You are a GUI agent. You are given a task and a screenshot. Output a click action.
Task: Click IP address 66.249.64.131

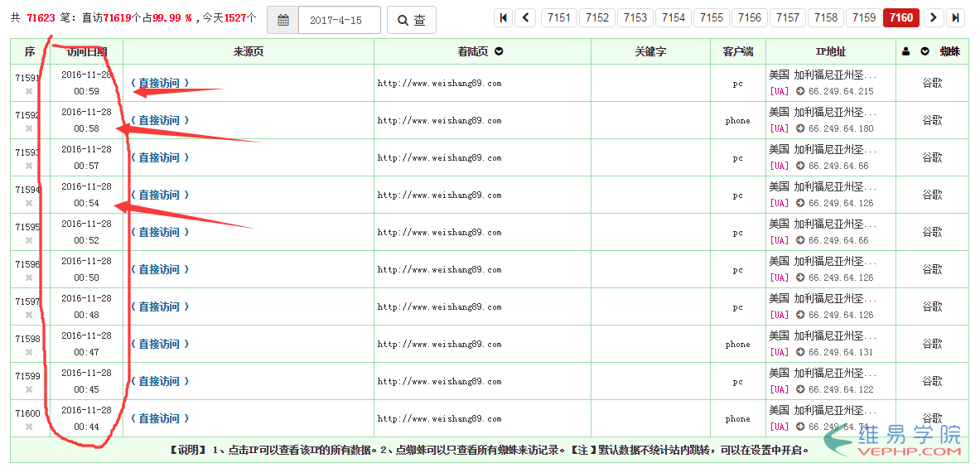842,352
